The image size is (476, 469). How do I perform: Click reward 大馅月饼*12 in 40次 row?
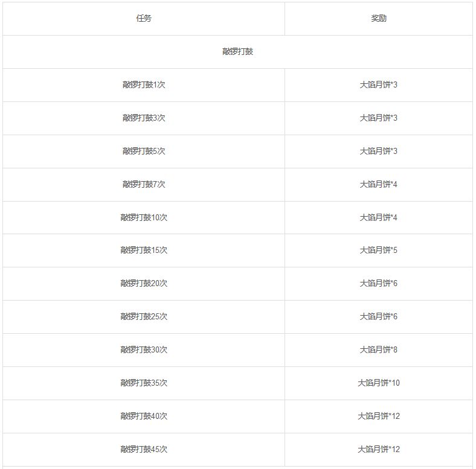pyautogui.click(x=379, y=416)
